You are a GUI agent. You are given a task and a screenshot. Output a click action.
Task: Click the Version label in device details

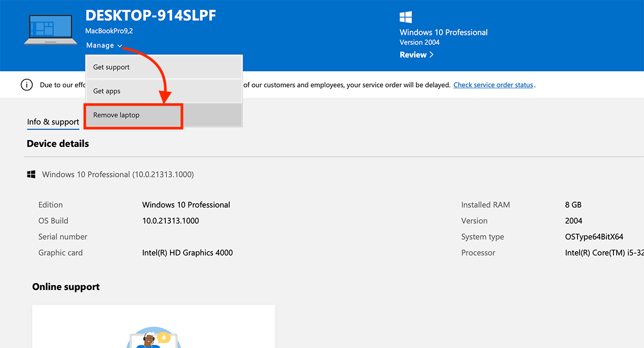[474, 221]
